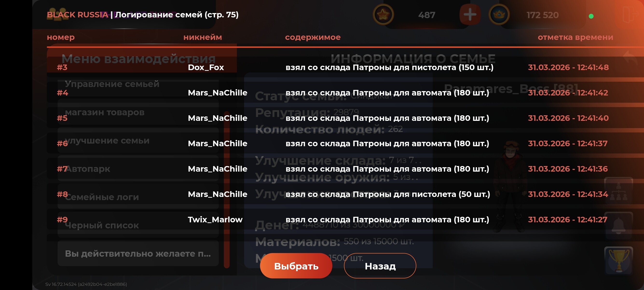This screenshot has height=290, width=644.
Task: Open the family hierarchy icon
Action: coord(618,191)
